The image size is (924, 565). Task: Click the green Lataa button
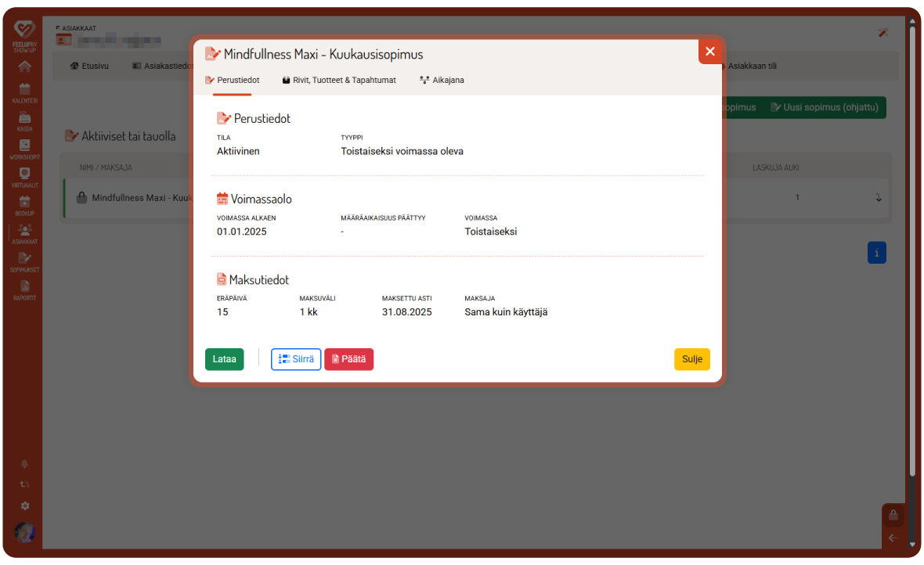[x=224, y=359]
